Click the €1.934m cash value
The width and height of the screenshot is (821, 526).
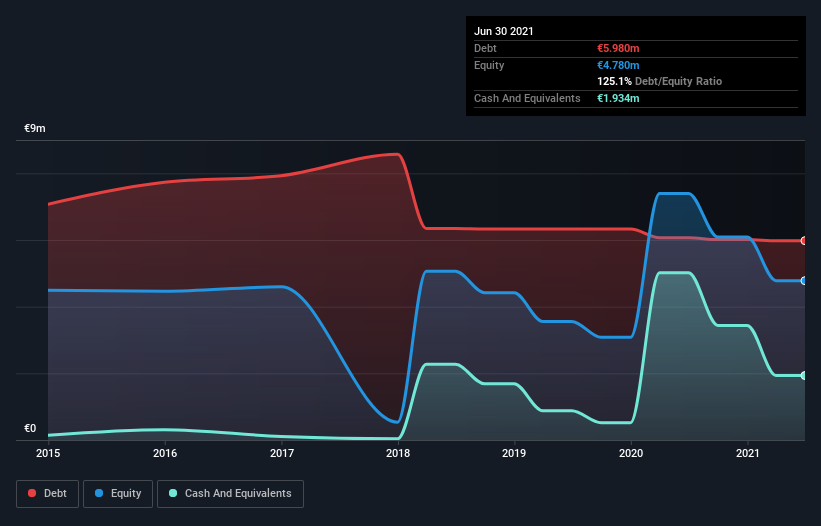point(618,98)
